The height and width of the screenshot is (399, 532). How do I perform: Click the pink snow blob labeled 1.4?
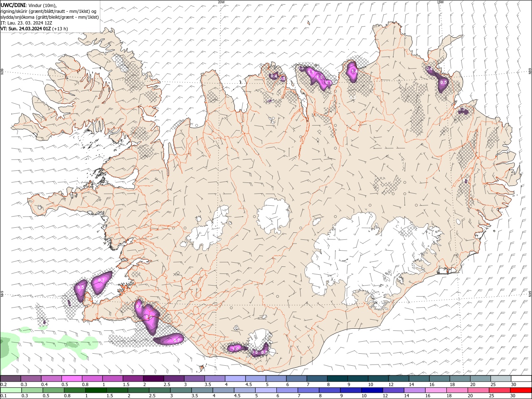point(353,72)
